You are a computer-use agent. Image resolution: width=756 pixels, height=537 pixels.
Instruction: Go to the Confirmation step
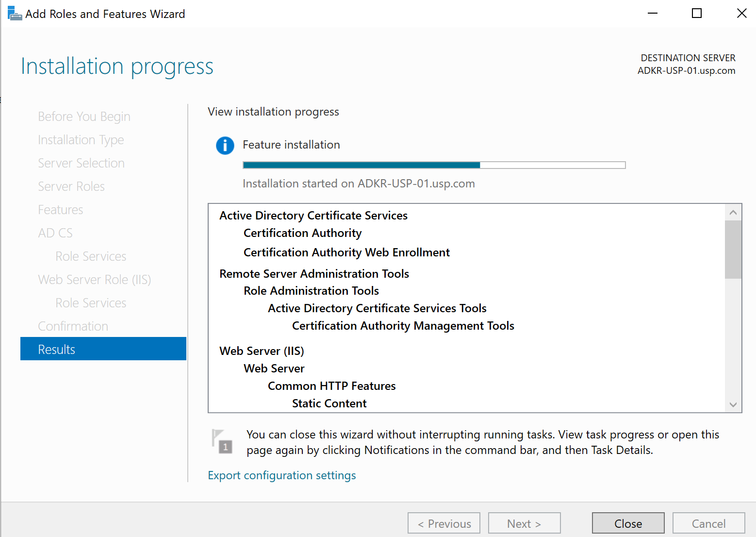point(73,326)
